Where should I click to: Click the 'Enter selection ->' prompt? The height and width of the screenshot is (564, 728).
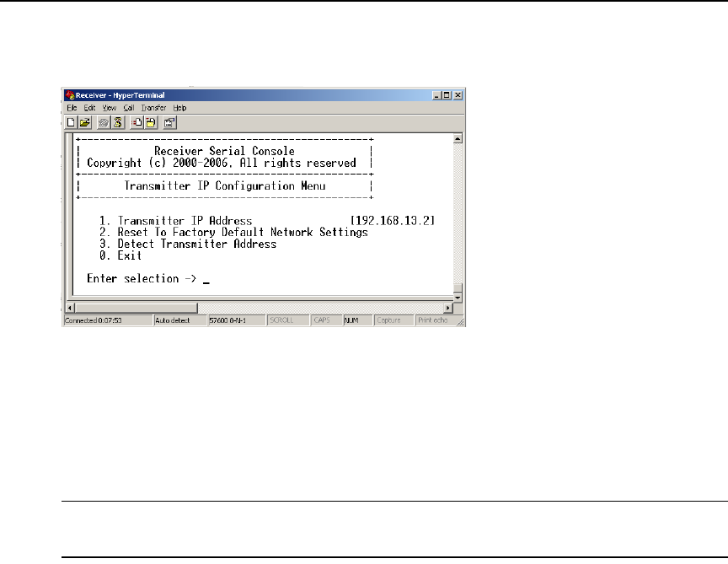click(142, 279)
